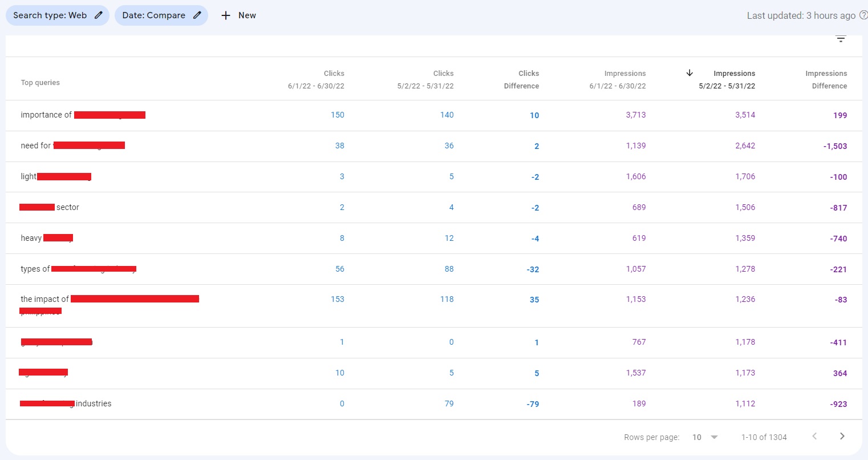Sort by Impressions Difference column header
Viewport: 868px width, 460px height.
click(826, 79)
